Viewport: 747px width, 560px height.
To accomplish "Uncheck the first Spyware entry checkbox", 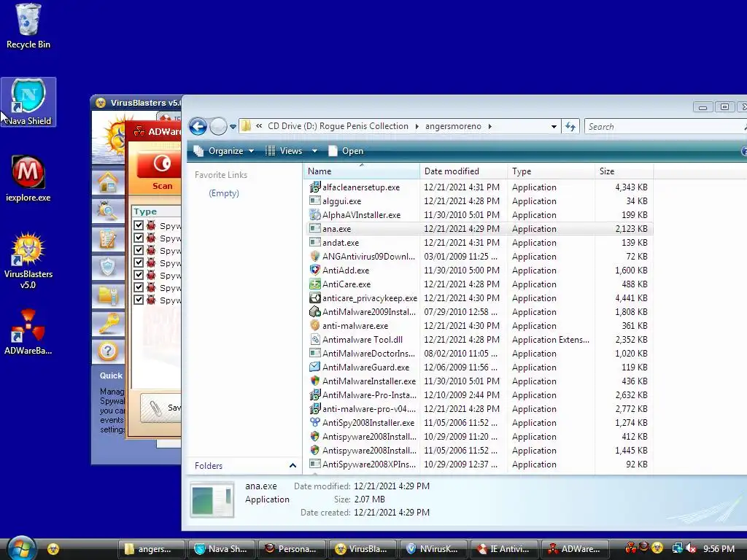I will pos(139,225).
